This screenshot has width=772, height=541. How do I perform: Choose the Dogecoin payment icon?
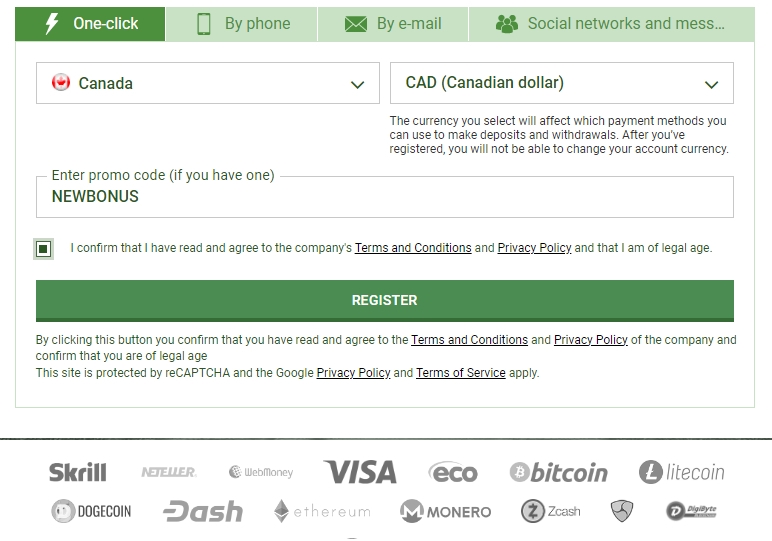pyautogui.click(x=91, y=511)
